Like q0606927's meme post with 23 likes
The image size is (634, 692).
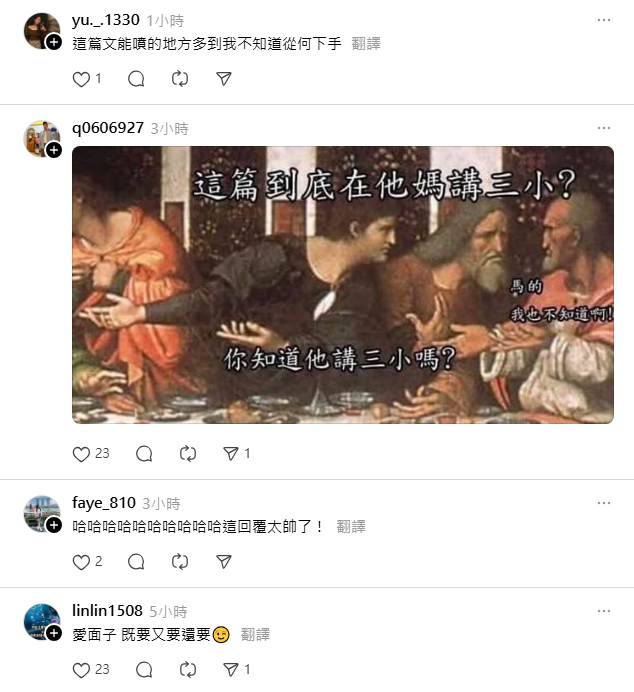coord(81,454)
